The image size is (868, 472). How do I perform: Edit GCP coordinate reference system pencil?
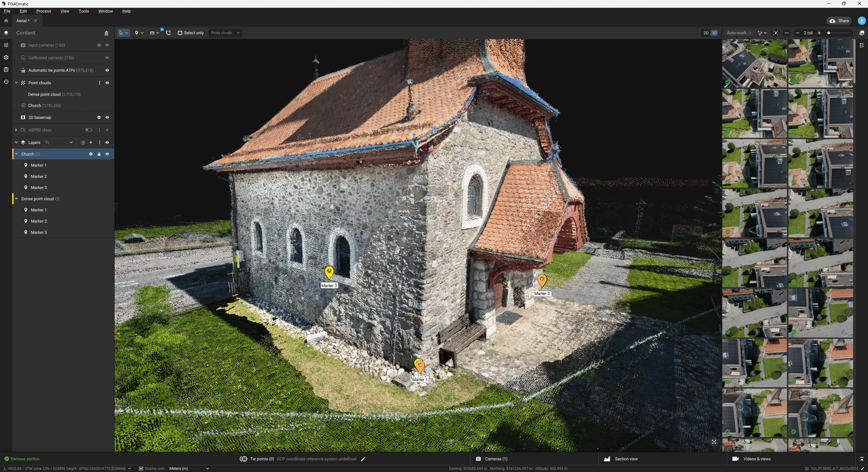tap(363, 459)
